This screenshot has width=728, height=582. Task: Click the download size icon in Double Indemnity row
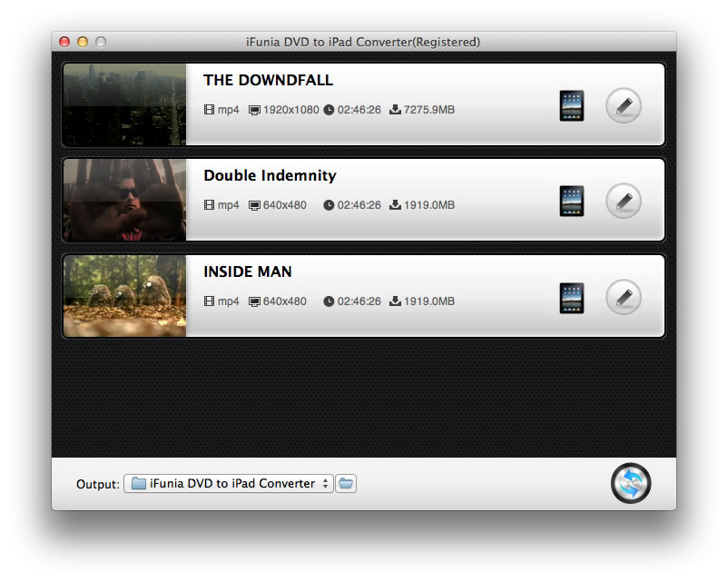coord(395,205)
